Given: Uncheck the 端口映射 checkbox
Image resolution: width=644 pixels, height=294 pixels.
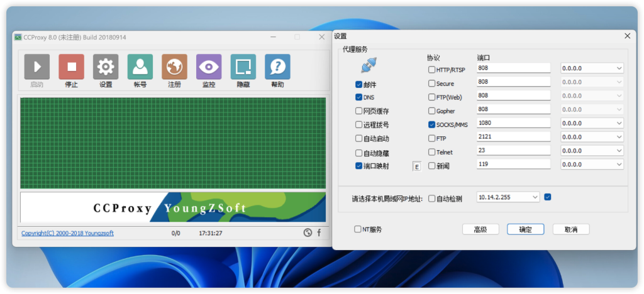Looking at the screenshot, I should 358,166.
